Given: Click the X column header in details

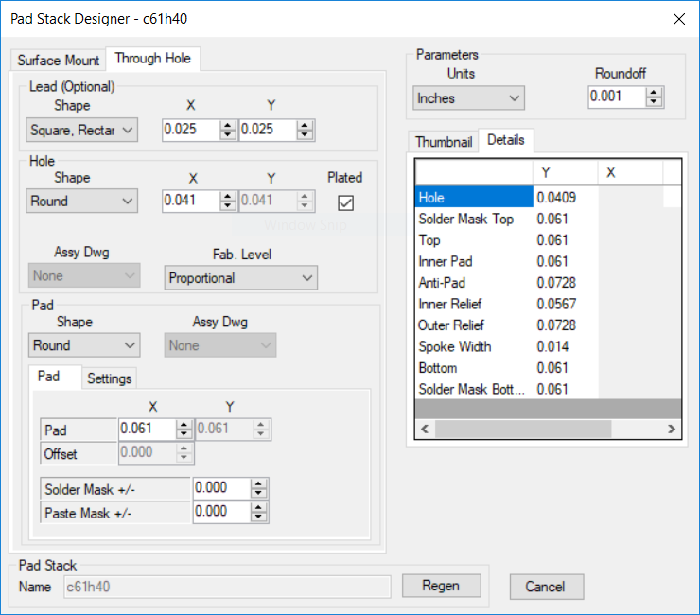Looking at the screenshot, I should pyautogui.click(x=630, y=172).
